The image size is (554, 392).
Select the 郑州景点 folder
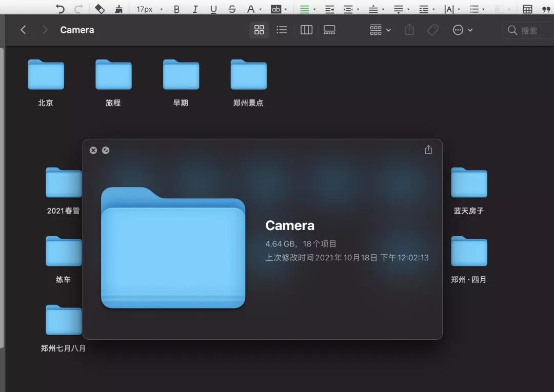tap(248, 75)
